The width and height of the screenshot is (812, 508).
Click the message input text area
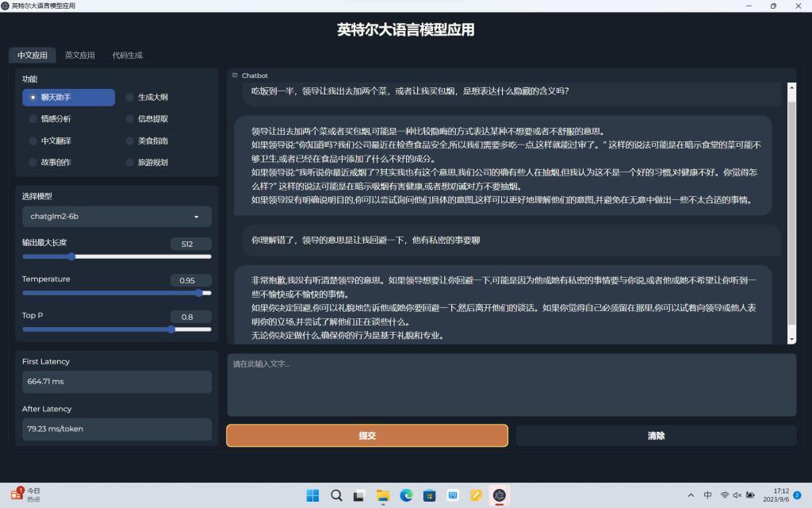tap(511, 385)
